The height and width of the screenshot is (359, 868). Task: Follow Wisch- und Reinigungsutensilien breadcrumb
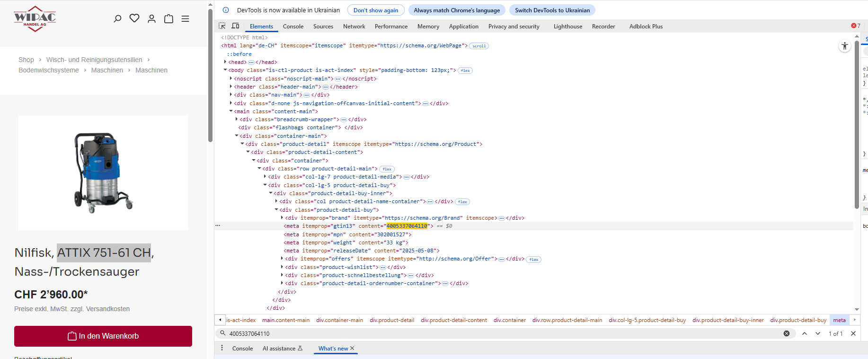[x=94, y=60]
